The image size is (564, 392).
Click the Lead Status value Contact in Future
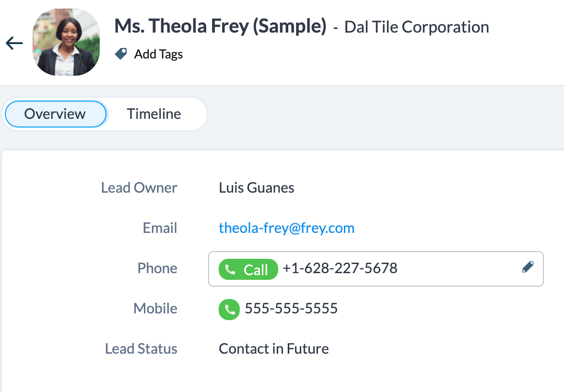(274, 349)
